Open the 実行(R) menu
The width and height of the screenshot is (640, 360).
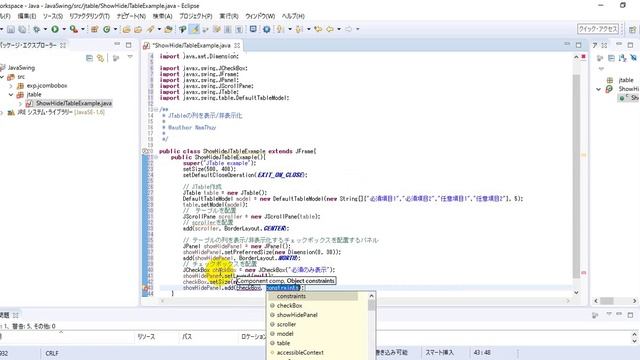pos(229,16)
